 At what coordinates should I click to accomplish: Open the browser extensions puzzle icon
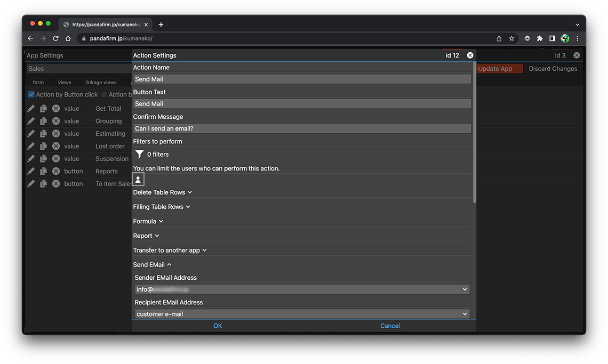(539, 38)
